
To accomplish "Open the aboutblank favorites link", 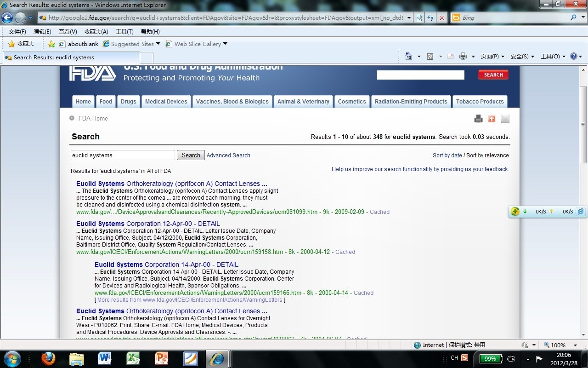I will click(x=79, y=44).
